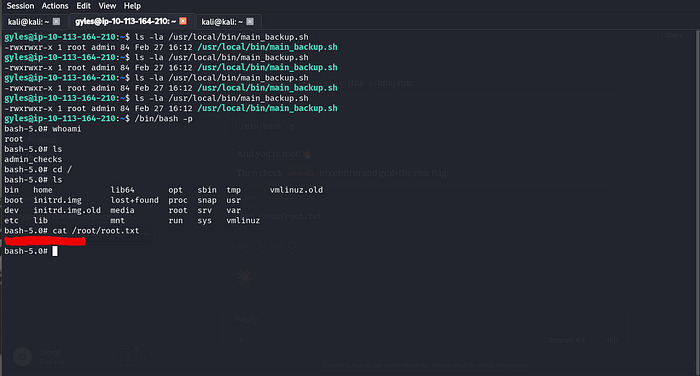
Task: Open the Actions menu
Action: 55,6
